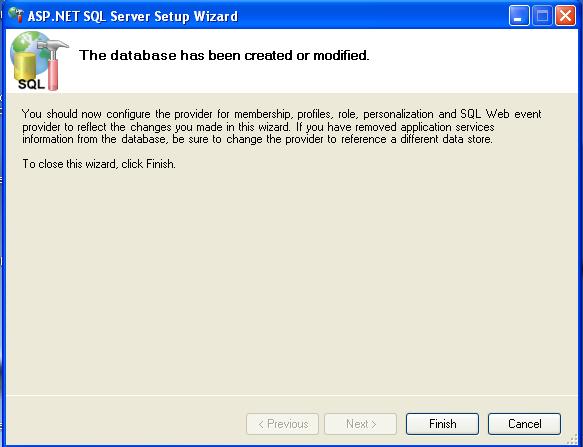Click the empty gray area of dialog body
The width and height of the screenshot is (583, 447).
click(x=292, y=283)
